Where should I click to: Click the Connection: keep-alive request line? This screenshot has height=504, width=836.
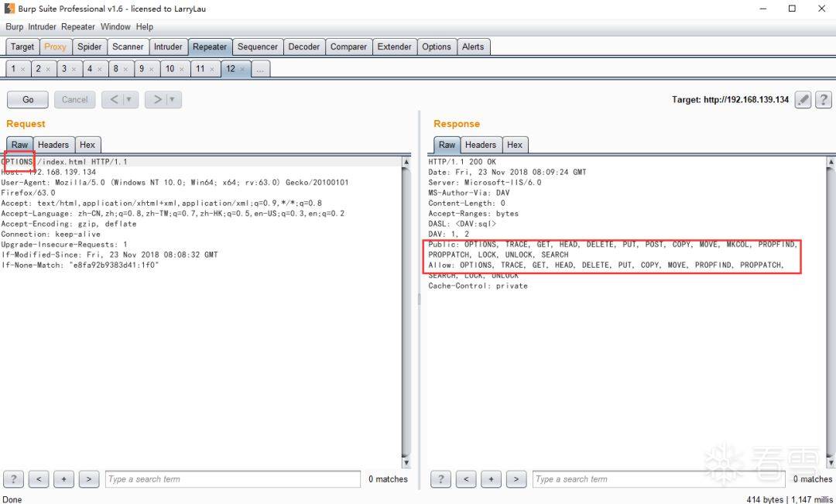point(50,234)
